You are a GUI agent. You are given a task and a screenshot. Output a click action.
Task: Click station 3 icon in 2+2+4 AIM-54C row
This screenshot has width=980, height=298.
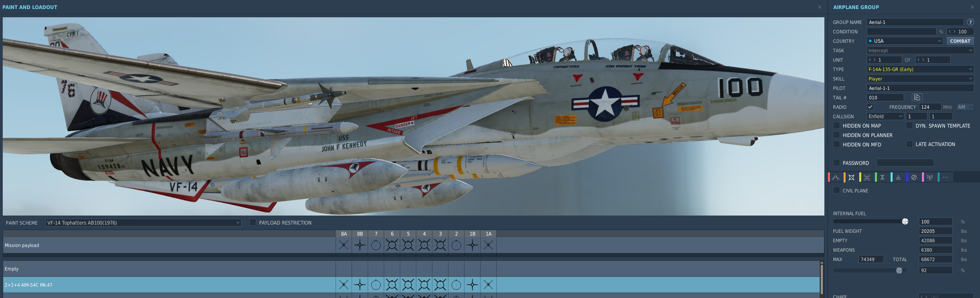(x=440, y=285)
